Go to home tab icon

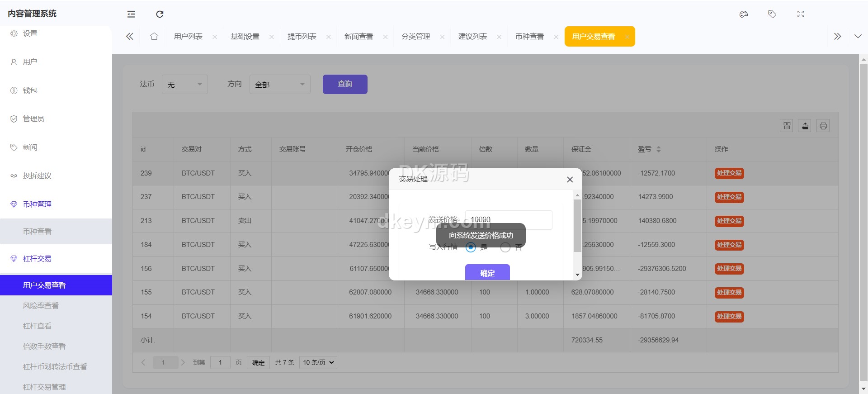point(154,37)
